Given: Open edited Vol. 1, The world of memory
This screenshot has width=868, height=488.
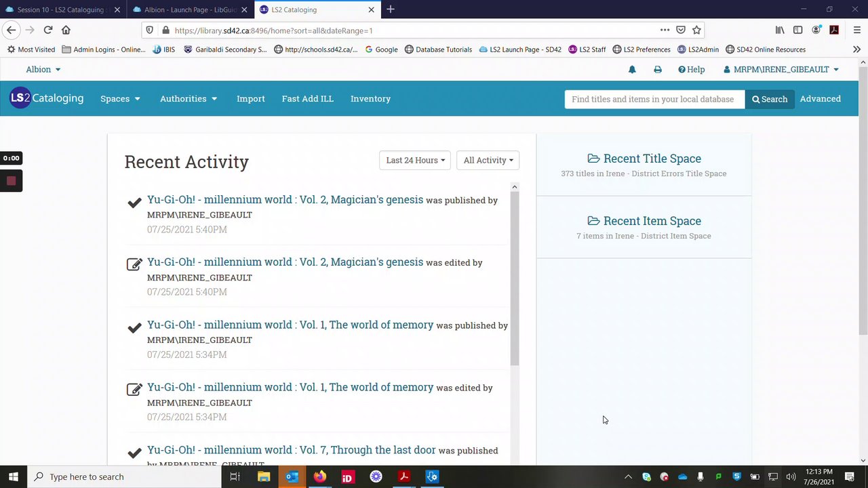Looking at the screenshot, I should point(290,388).
